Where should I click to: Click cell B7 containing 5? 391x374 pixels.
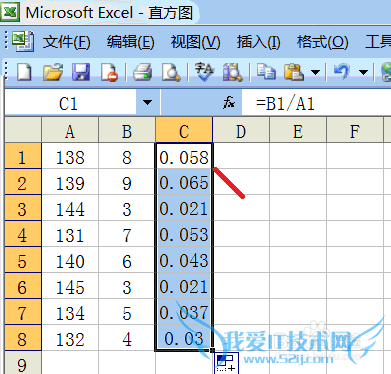click(127, 312)
